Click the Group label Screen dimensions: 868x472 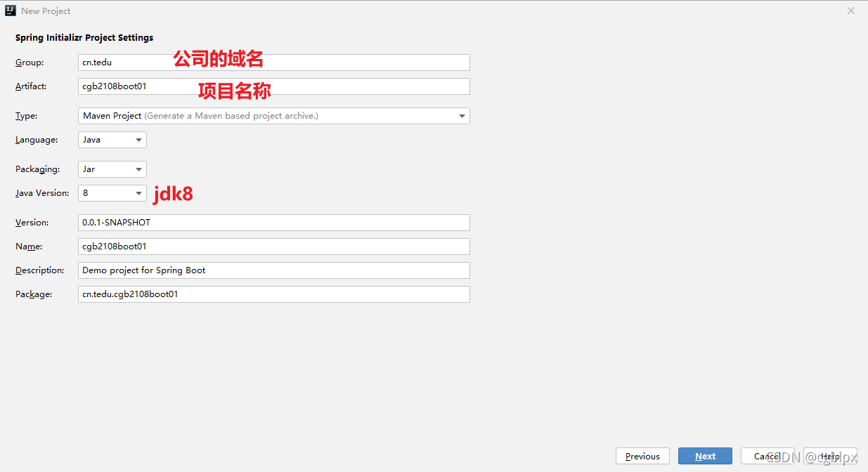[x=30, y=63]
